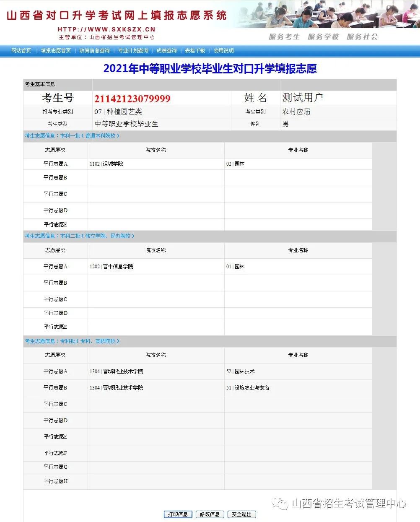Click 1304 | 晋城职业技术学院 in 平行志愿A row
The height and width of the screenshot is (522, 420).
117,371
